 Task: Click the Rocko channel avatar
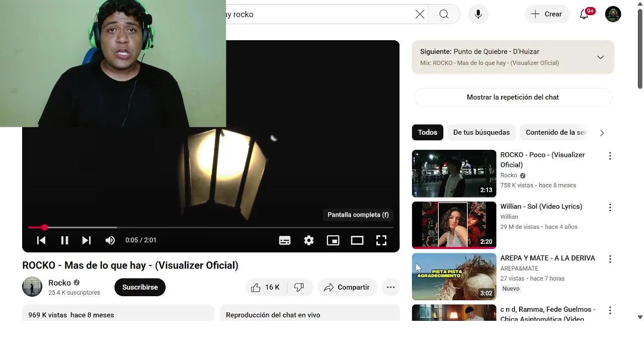[32, 287]
